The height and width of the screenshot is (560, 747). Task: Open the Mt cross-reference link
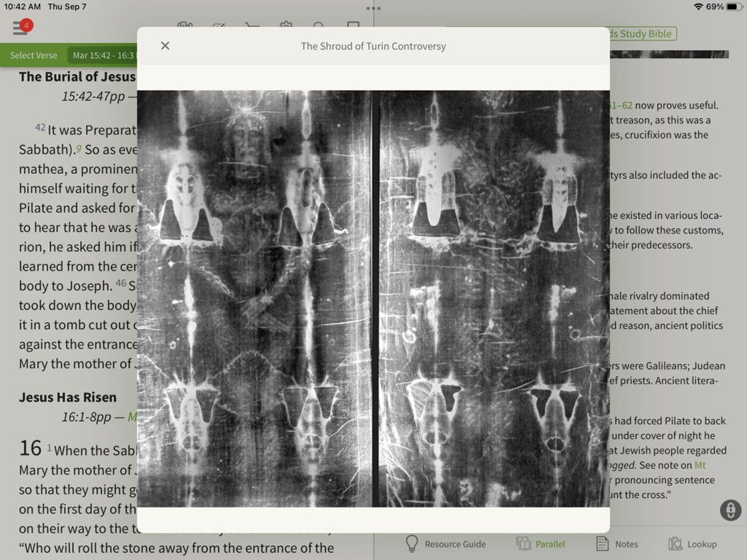(x=700, y=465)
